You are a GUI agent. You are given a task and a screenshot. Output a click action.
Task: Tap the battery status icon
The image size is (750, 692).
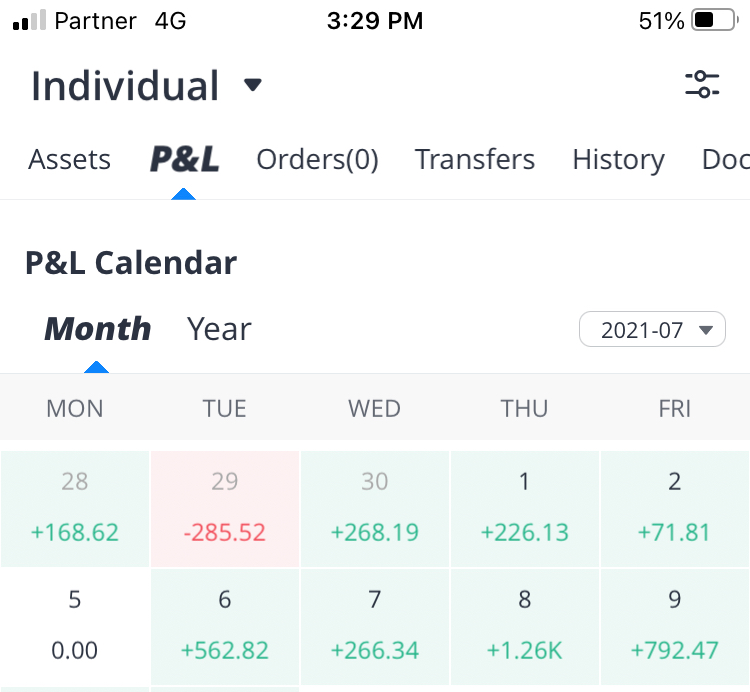[714, 21]
